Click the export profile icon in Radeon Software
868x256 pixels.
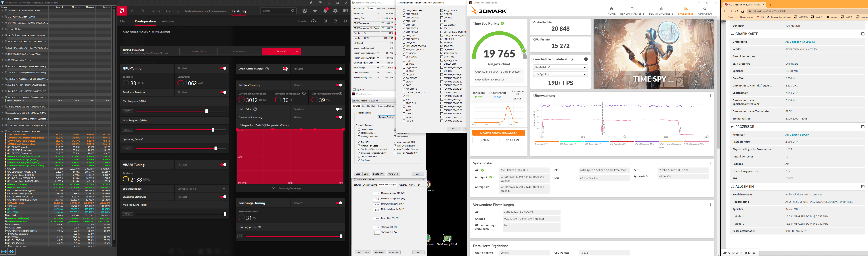coord(335,21)
